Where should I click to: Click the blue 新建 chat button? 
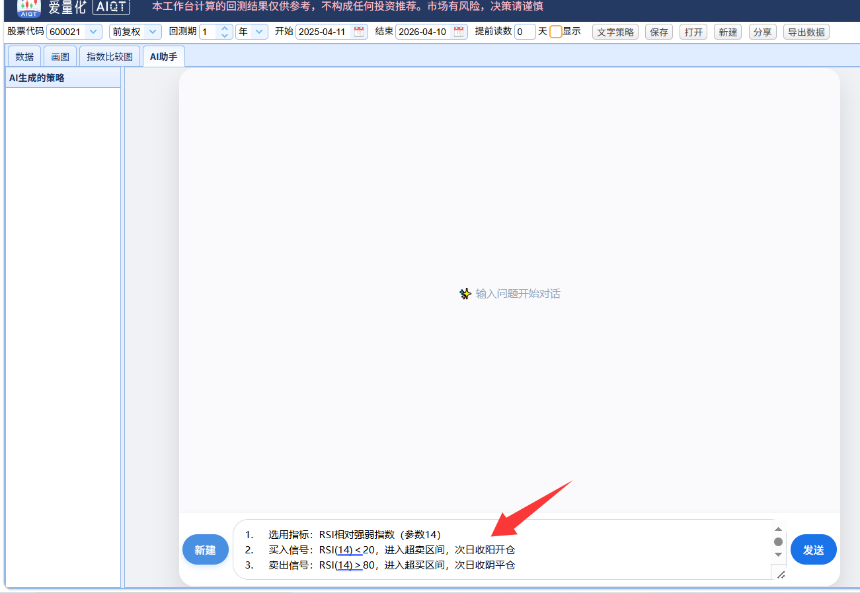point(205,550)
